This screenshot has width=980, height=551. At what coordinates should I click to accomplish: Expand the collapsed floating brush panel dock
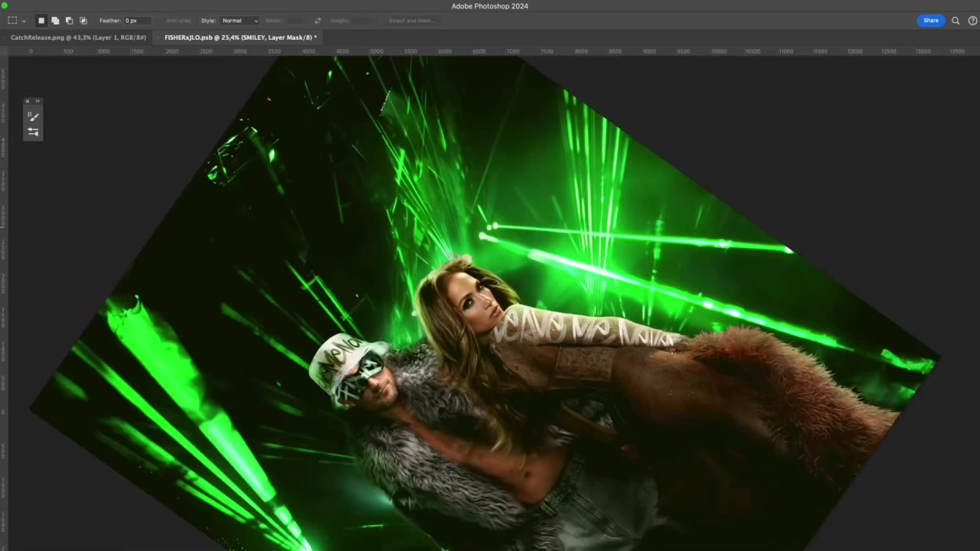38,101
